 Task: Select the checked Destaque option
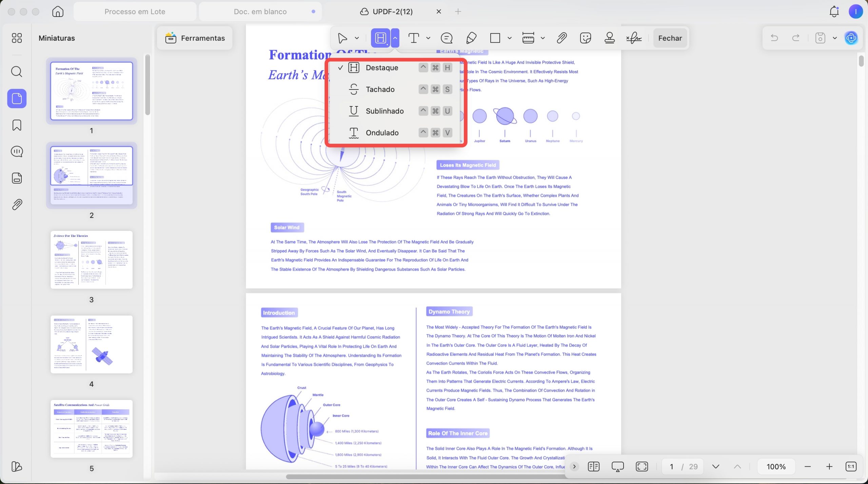[x=395, y=68]
